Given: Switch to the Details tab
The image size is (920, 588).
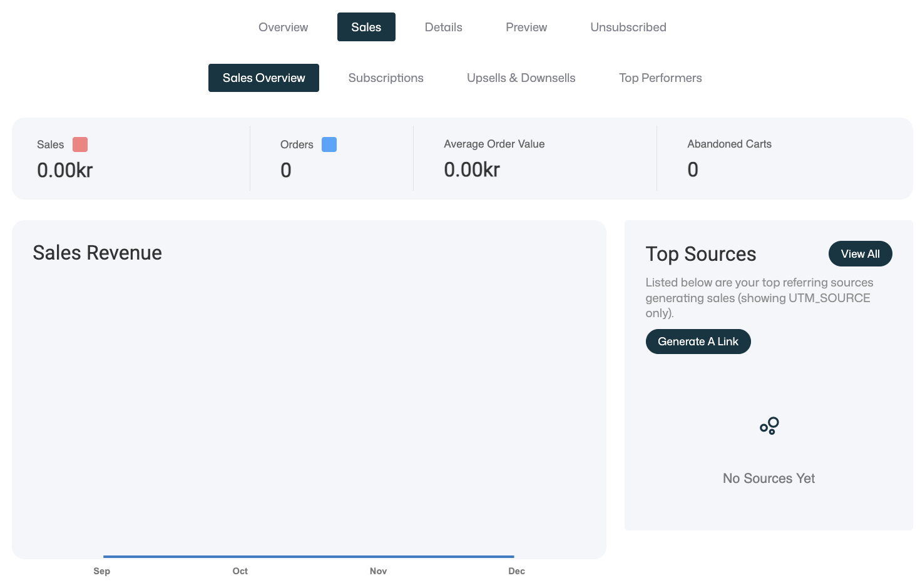Looking at the screenshot, I should click(443, 27).
